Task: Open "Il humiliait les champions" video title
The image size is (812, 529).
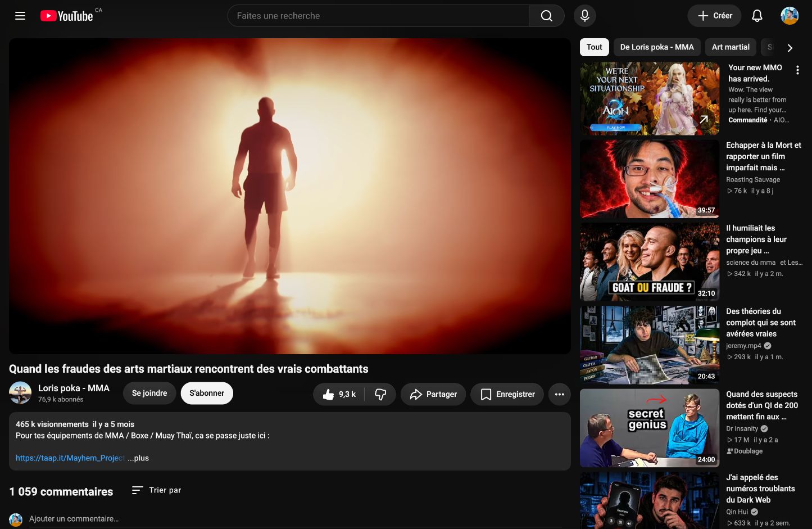Action: click(x=756, y=239)
